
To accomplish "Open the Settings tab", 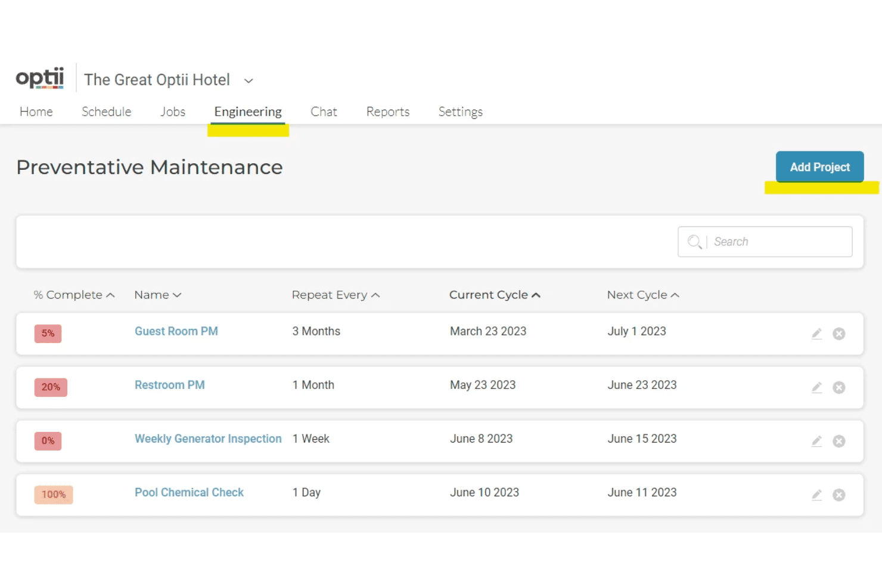I will [461, 112].
